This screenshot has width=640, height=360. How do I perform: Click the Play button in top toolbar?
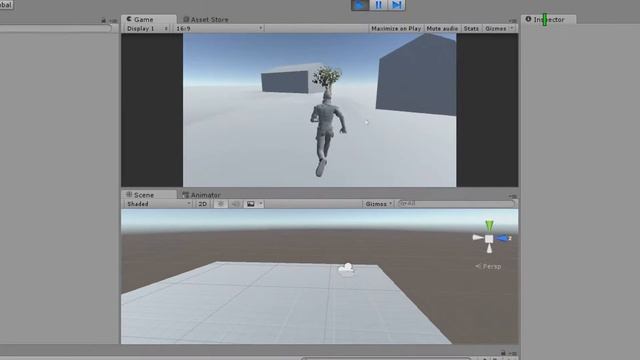(x=360, y=5)
